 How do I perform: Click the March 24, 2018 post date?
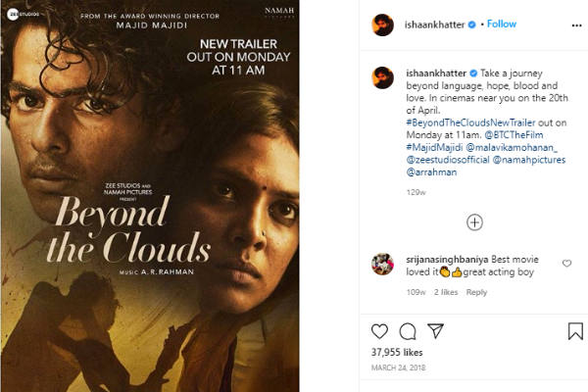click(x=399, y=369)
